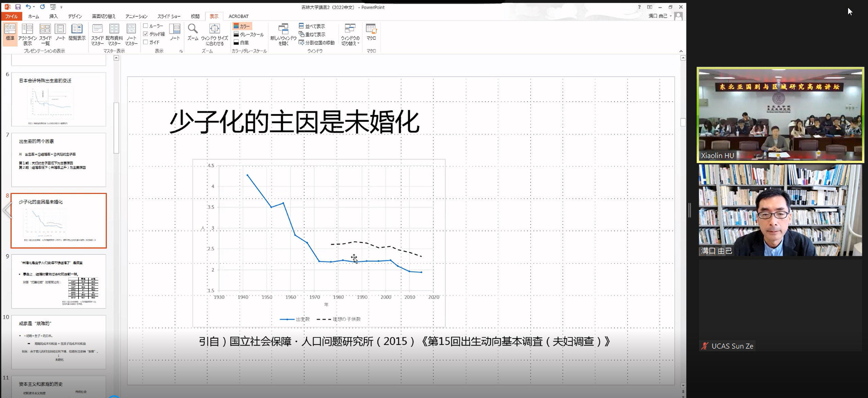Uncheck the Gridlines (グリッド線) checkbox
The width and height of the screenshot is (868, 398).
pyautogui.click(x=146, y=34)
